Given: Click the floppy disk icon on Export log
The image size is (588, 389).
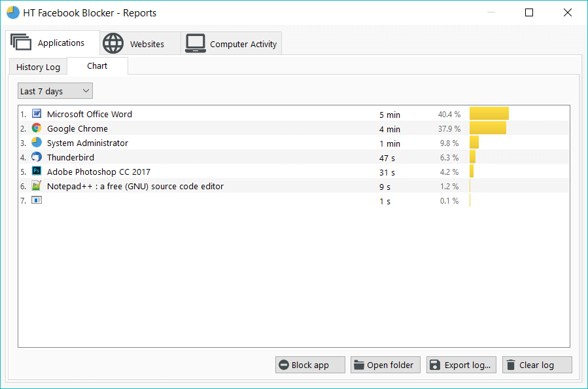Looking at the screenshot, I should 435,365.
